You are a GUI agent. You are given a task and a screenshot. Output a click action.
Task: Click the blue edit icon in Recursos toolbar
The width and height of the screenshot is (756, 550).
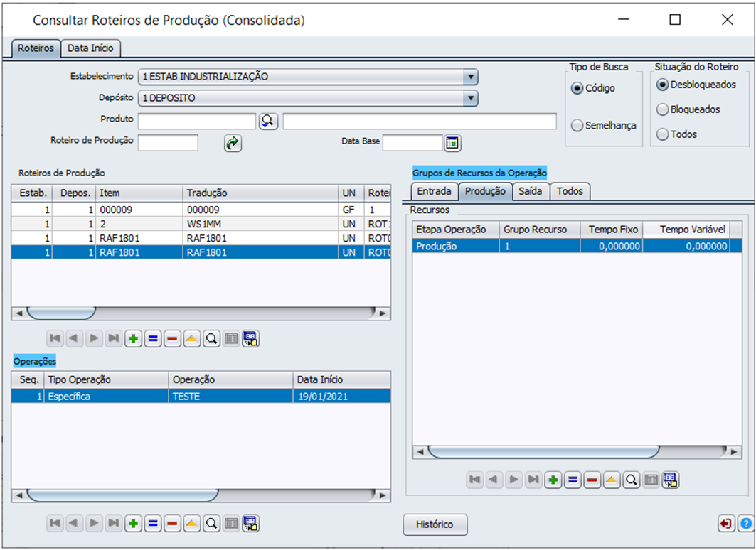[573, 480]
